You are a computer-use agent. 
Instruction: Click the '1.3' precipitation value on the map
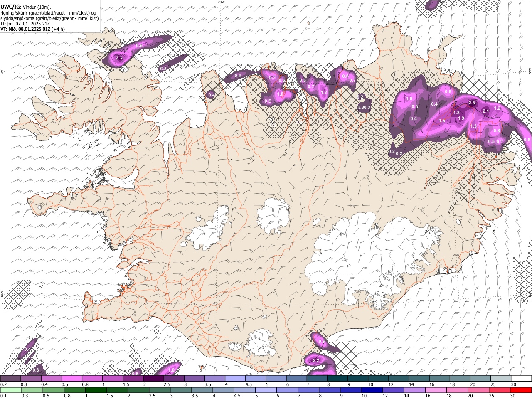coord(473,126)
